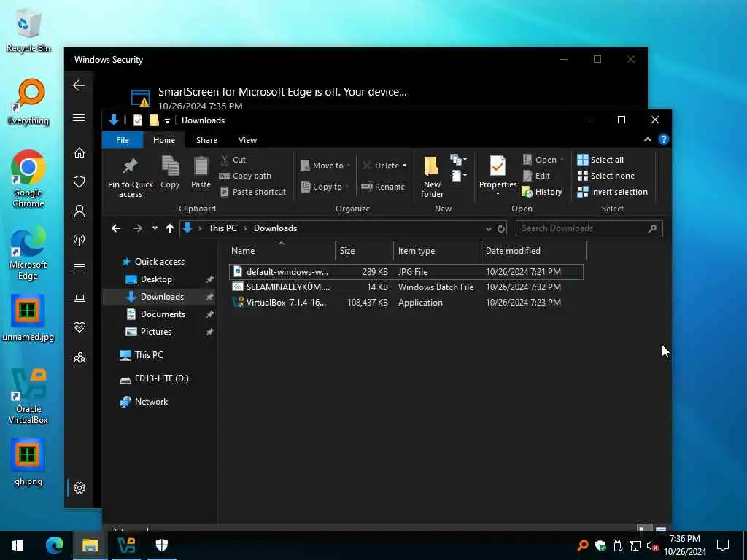Switch to the Home ribbon tab
Viewport: 747px width, 560px height.
tap(164, 140)
